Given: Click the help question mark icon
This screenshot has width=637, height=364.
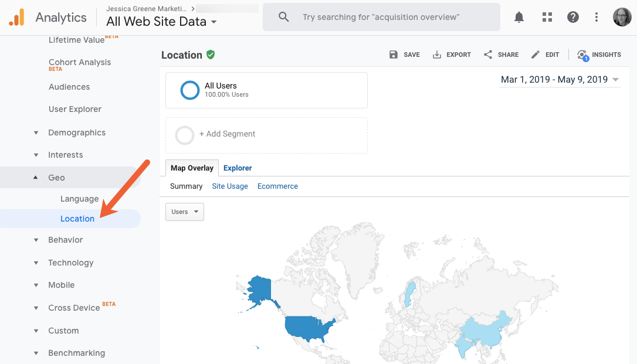Looking at the screenshot, I should [x=573, y=17].
